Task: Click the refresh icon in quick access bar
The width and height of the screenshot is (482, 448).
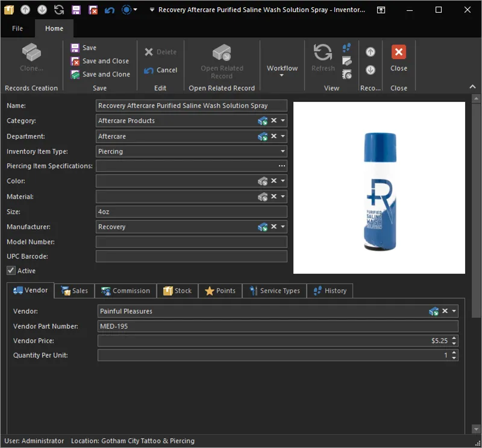Action: 58,10
